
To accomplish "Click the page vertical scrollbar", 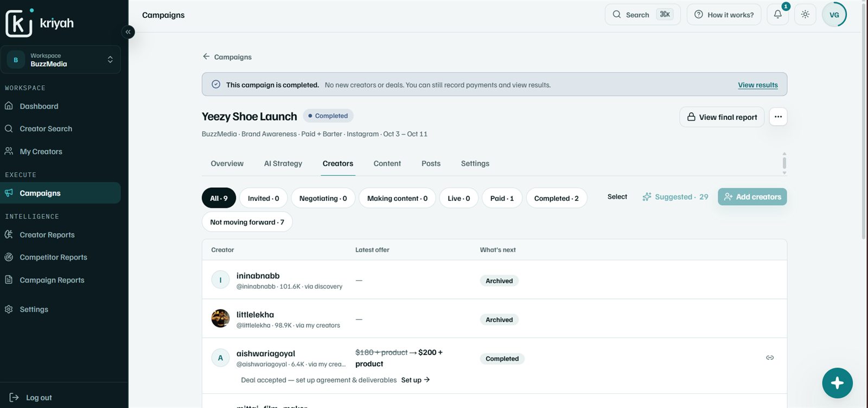I will [x=864, y=121].
